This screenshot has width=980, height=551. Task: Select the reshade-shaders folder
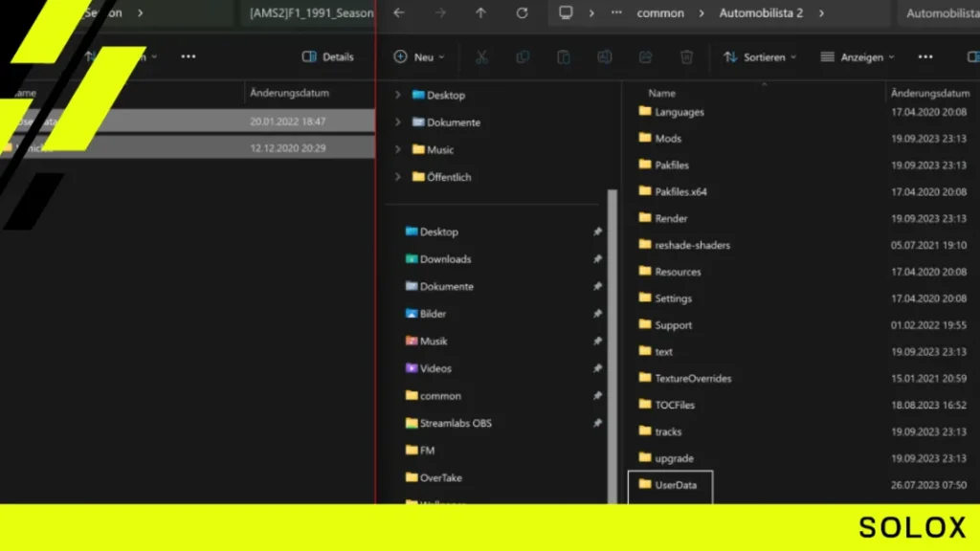(684, 245)
